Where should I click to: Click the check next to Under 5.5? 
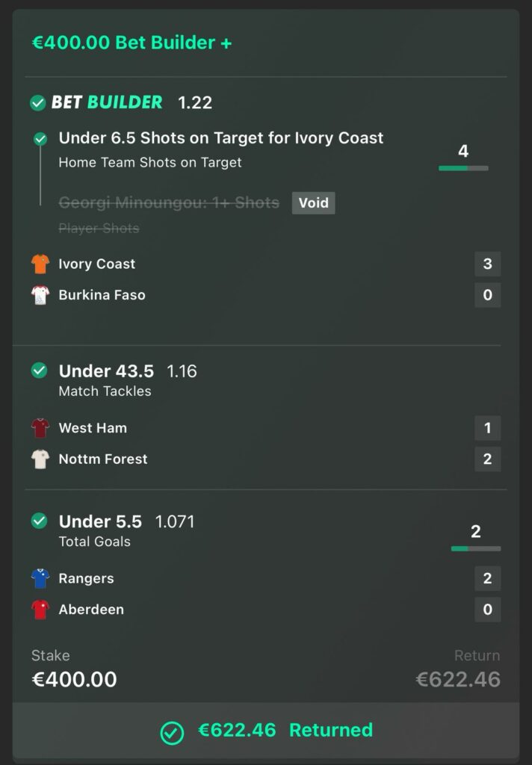click(40, 521)
